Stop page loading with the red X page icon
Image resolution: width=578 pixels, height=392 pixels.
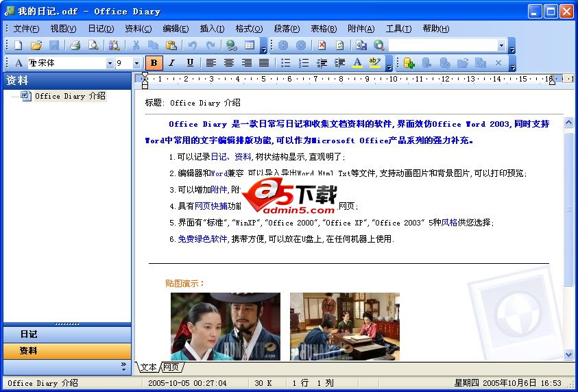click(322, 45)
